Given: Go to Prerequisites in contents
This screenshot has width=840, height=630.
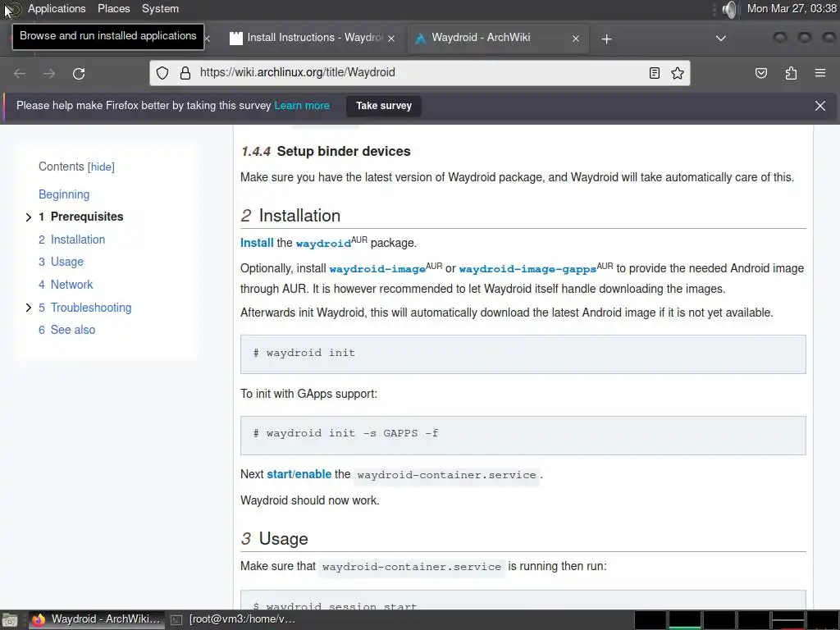Looking at the screenshot, I should pyautogui.click(x=87, y=217).
